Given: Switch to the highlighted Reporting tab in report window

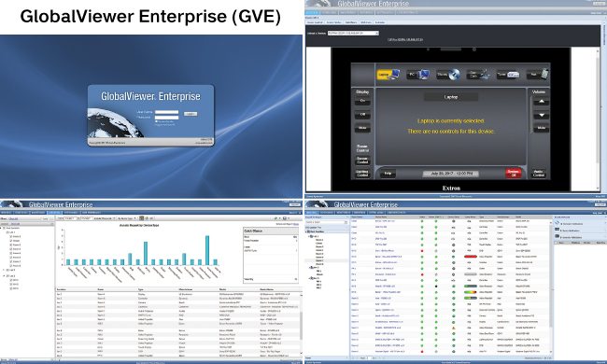Looking at the screenshot, I should pyautogui.click(x=54, y=213).
